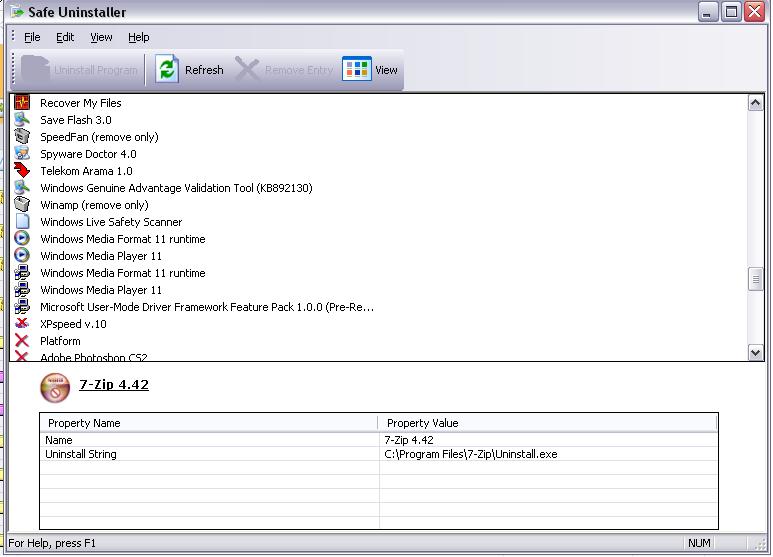Select the Windows Live Safety Scanner icon
The height and width of the screenshot is (557, 773).
tap(22, 221)
